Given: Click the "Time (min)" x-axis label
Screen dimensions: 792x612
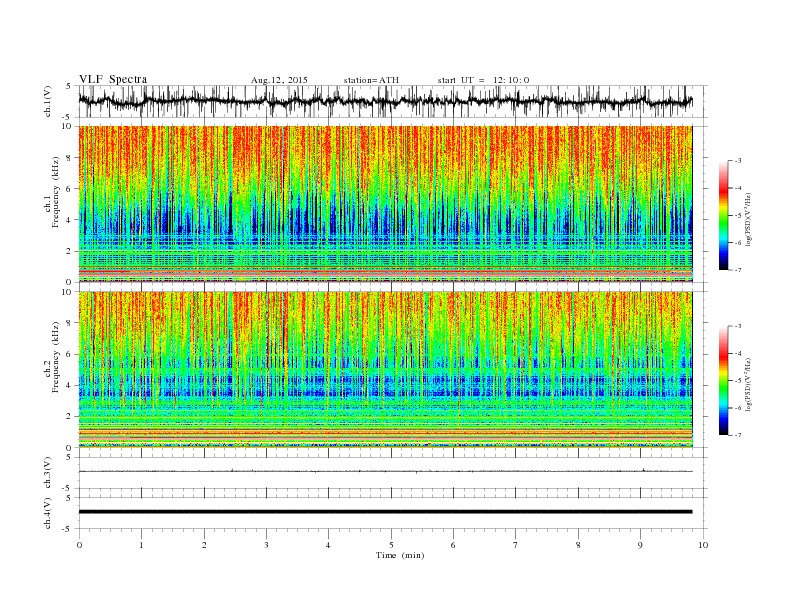Looking at the screenshot, I should coord(400,555).
